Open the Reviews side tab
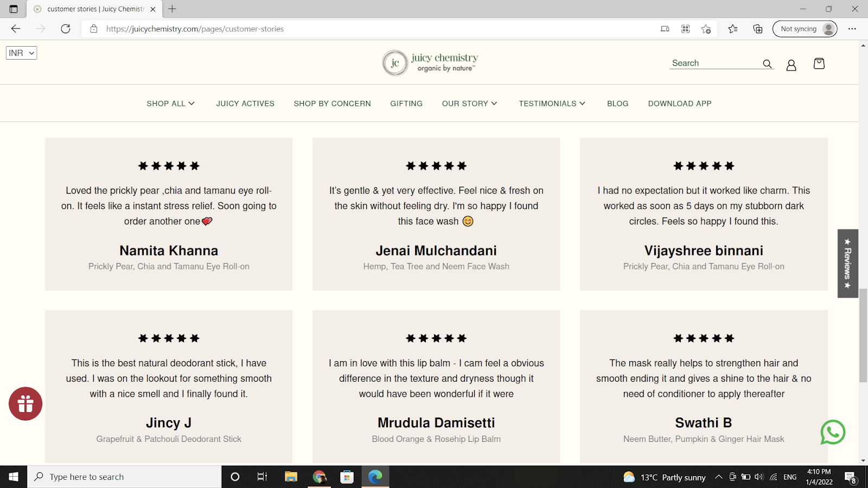 tap(847, 264)
